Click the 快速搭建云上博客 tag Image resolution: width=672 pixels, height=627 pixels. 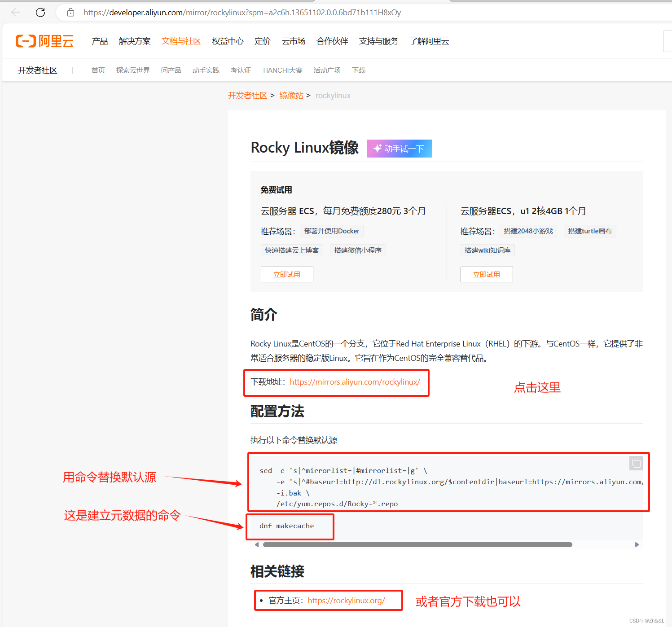(x=292, y=250)
